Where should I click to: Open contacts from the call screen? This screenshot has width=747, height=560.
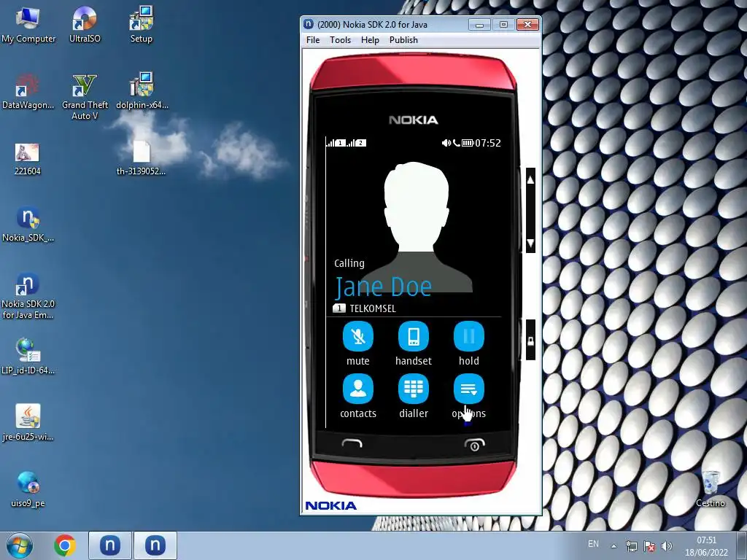pos(357,389)
